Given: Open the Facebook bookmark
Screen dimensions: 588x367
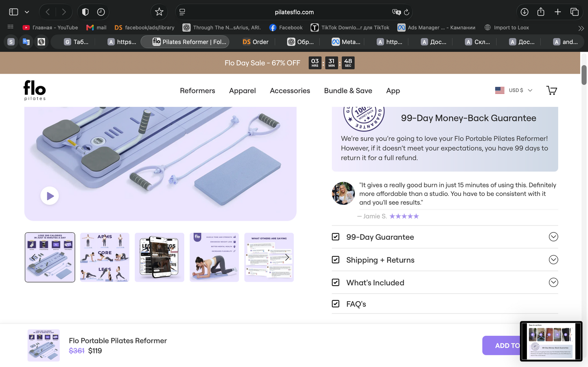Looking at the screenshot, I should coord(286,27).
